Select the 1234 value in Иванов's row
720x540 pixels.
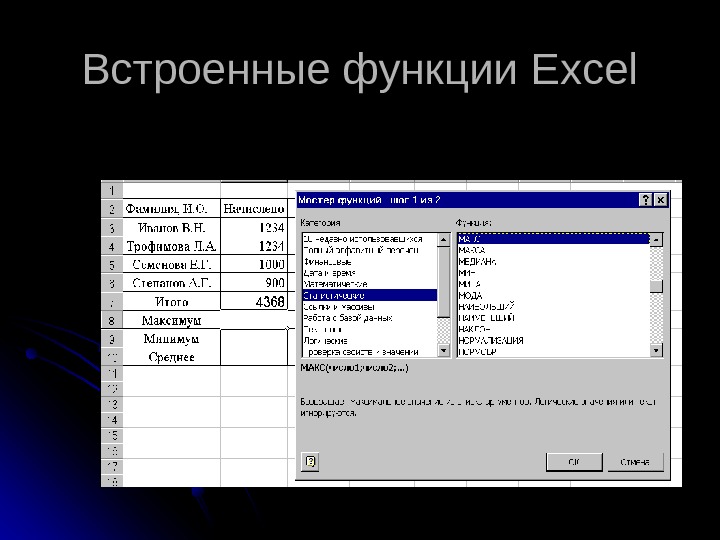pyautogui.click(x=254, y=228)
